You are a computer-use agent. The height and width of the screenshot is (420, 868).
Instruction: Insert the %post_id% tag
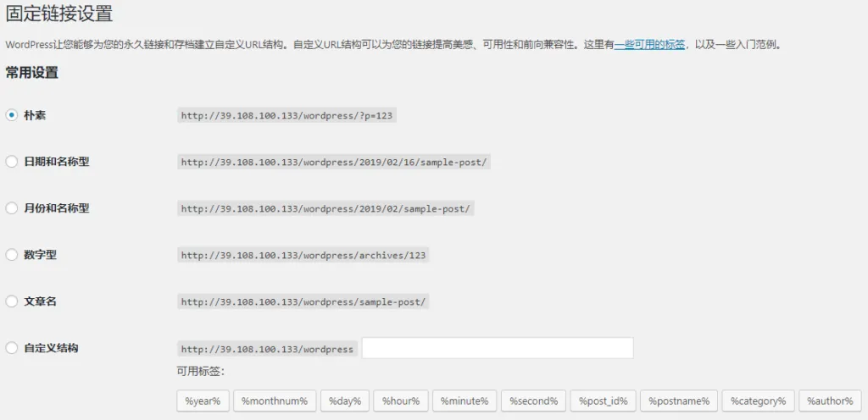(604, 401)
